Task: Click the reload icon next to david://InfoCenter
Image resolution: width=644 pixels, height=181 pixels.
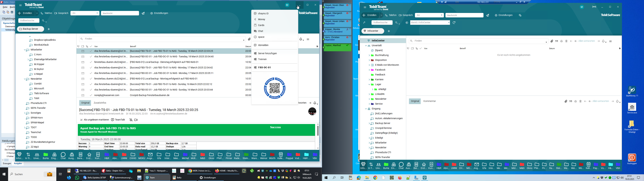Action: coord(454,23)
